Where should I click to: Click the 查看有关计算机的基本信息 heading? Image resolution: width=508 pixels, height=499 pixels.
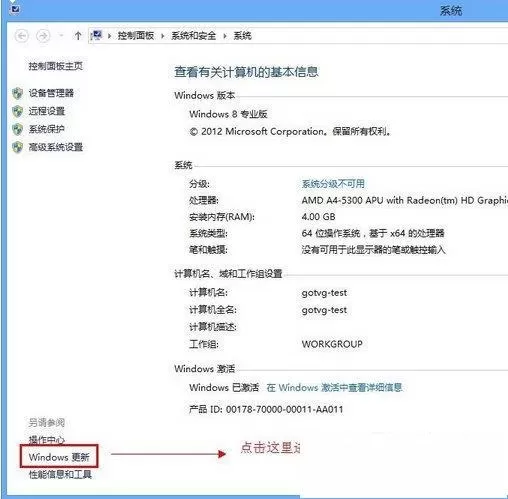(x=246, y=72)
